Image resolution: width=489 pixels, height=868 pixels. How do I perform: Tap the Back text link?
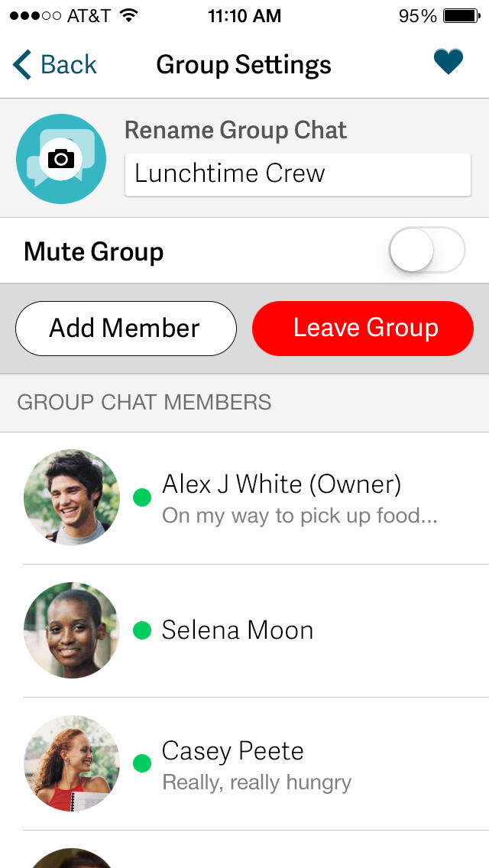coord(69,65)
